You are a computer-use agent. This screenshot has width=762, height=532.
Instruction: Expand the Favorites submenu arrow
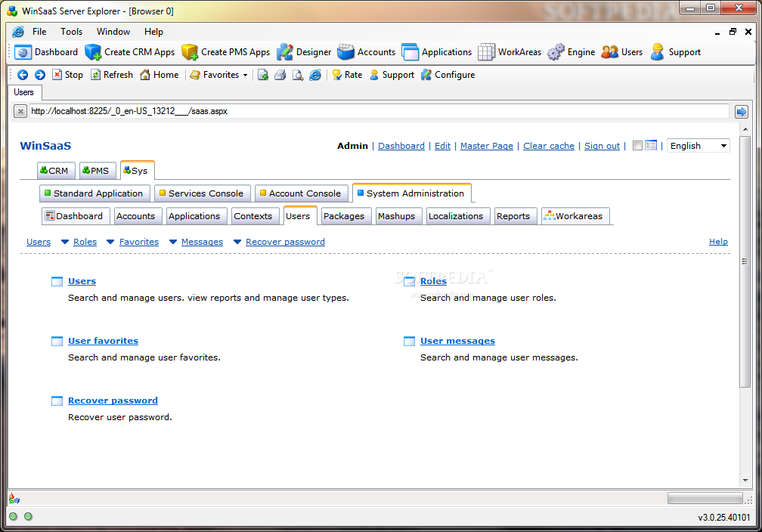[110, 242]
